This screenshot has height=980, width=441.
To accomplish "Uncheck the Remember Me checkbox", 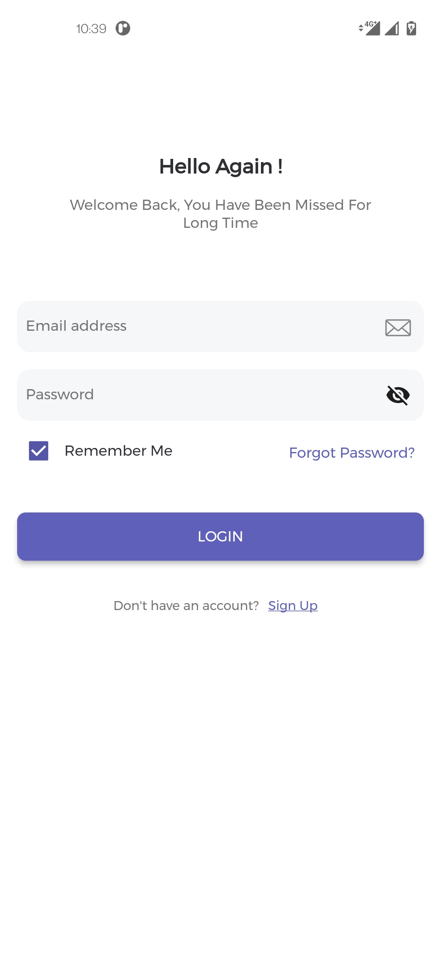I will click(x=39, y=451).
